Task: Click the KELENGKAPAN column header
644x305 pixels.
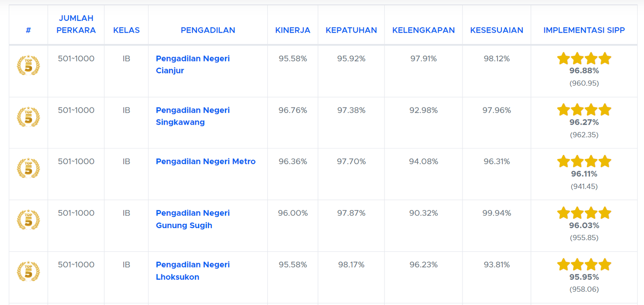Action: [x=423, y=30]
